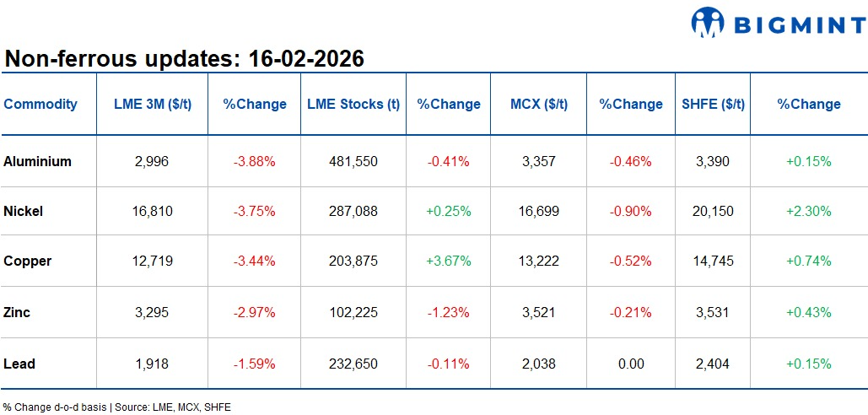
Task: Select the LME Stocks (t) header
Action: click(x=353, y=105)
